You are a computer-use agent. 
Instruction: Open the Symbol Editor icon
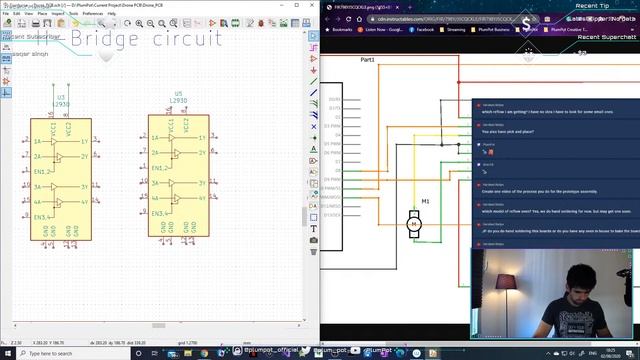(x=212, y=23)
